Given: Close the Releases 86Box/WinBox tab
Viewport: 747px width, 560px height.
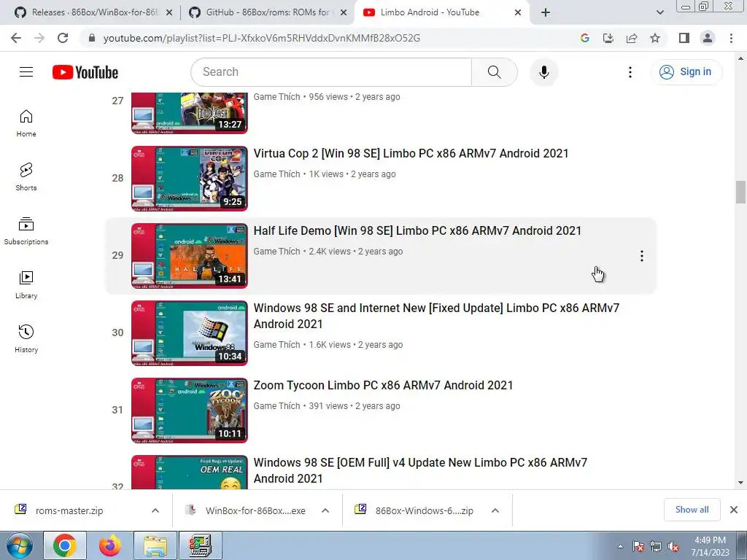Looking at the screenshot, I should coord(169,13).
